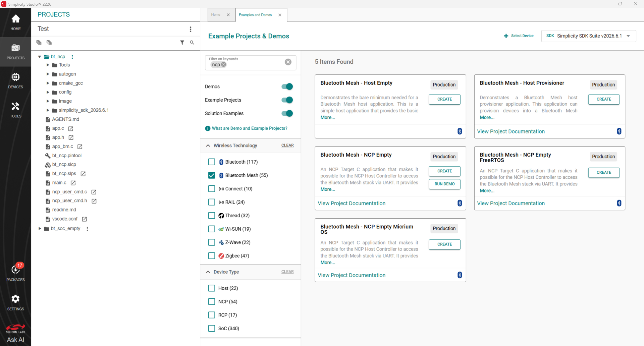644x346 pixels.
Task: Click Select Device button
Action: click(519, 36)
